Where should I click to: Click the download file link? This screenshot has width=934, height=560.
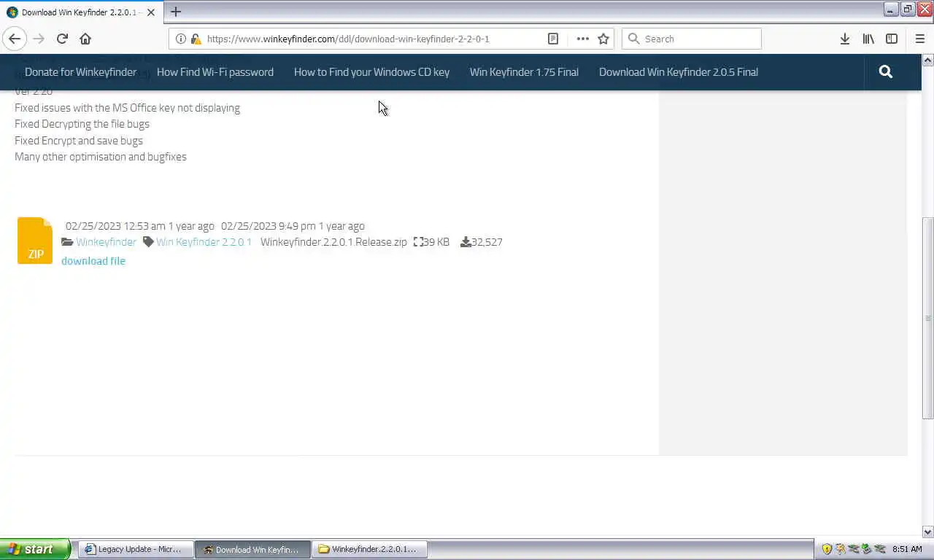click(x=93, y=260)
